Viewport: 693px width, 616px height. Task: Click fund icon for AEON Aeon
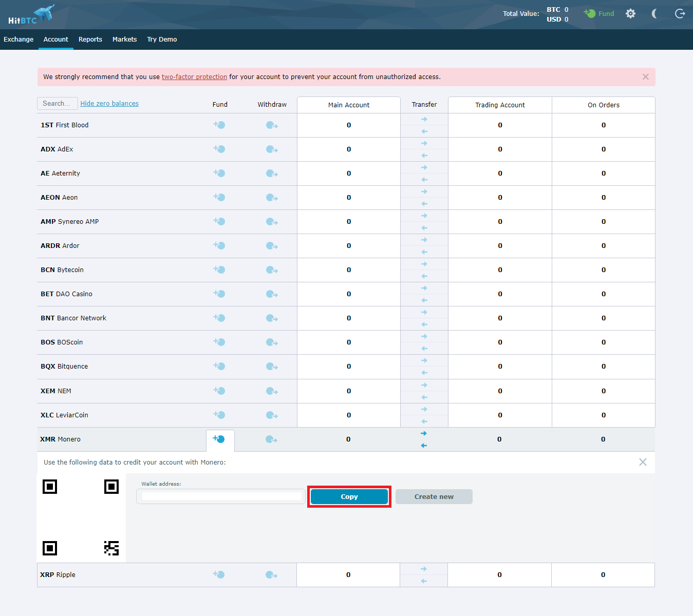click(x=219, y=197)
